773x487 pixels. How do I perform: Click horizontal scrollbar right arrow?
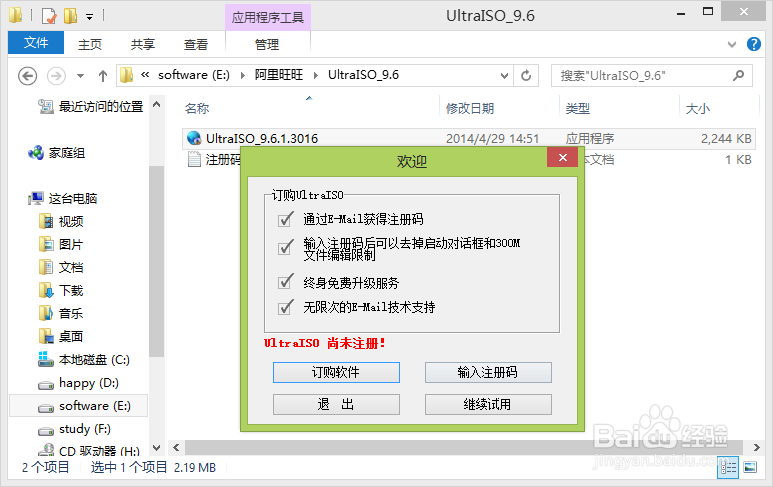[x=757, y=448]
